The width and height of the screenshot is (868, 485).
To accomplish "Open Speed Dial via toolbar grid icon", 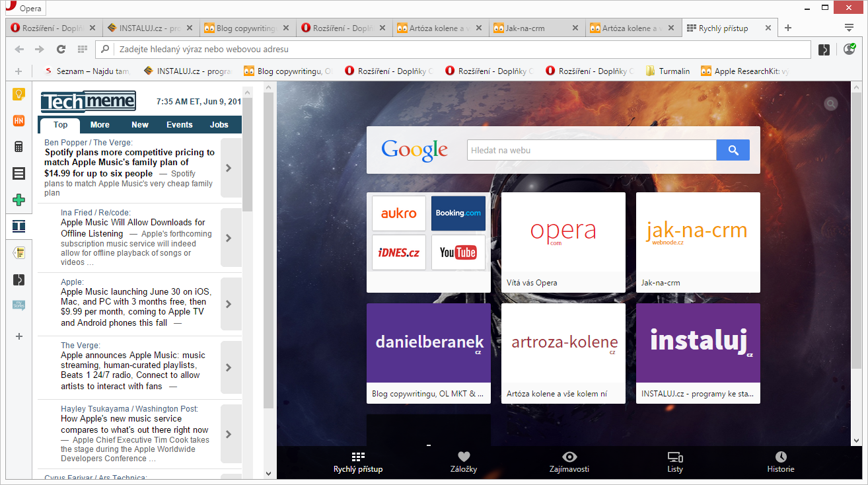I will pyautogui.click(x=82, y=50).
